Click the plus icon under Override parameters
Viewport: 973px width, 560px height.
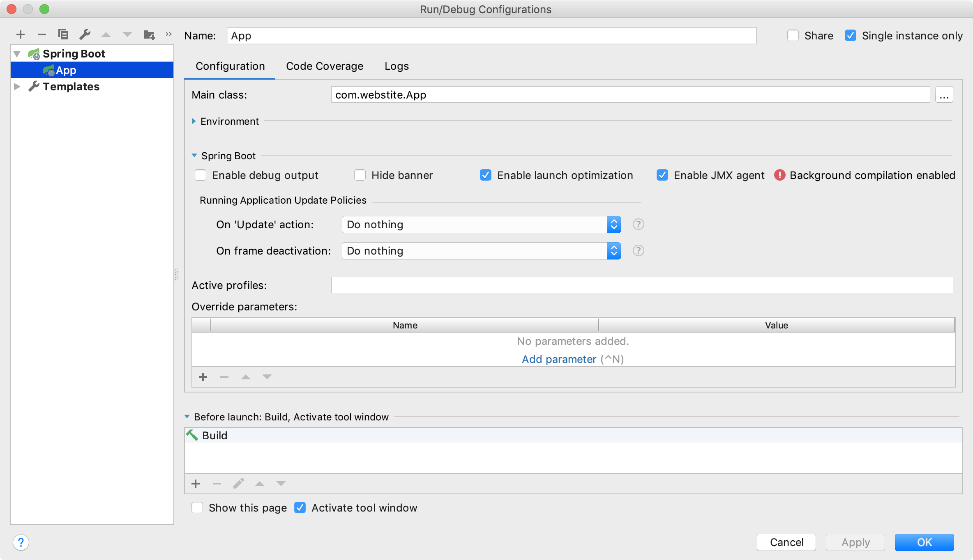[x=203, y=377]
